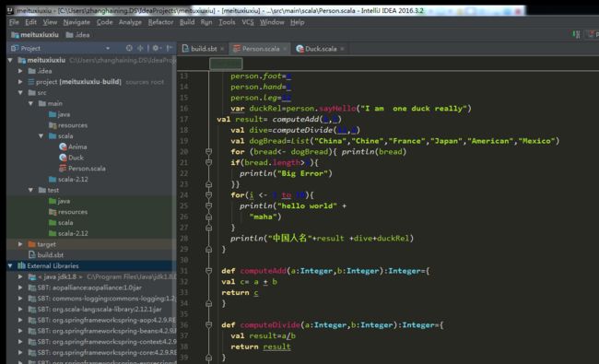Click collapse all icon in Project panel
This screenshot has width=599, height=364.
140,48
